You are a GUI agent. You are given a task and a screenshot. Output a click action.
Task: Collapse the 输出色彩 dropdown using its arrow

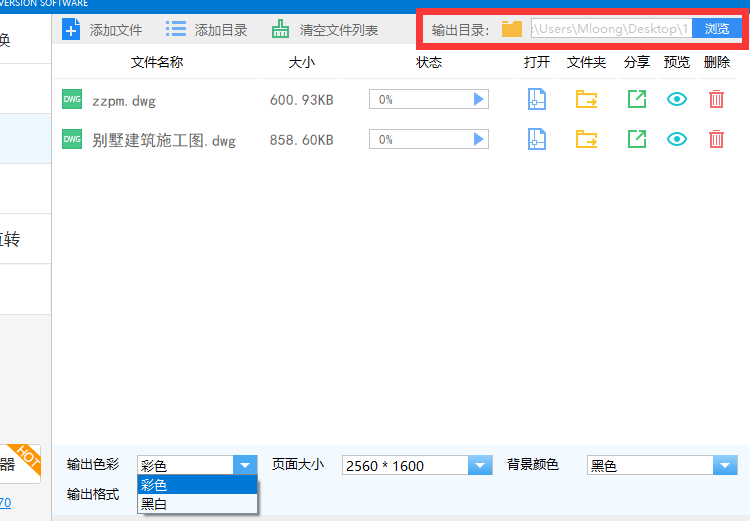tap(245, 465)
